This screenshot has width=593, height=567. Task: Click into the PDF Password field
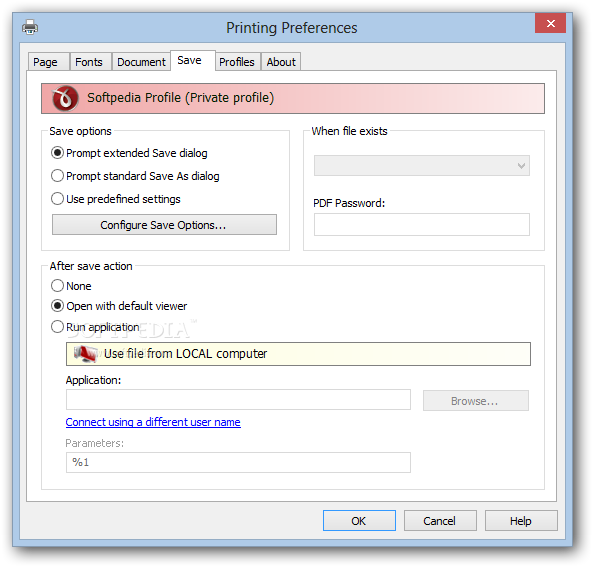[x=422, y=225]
